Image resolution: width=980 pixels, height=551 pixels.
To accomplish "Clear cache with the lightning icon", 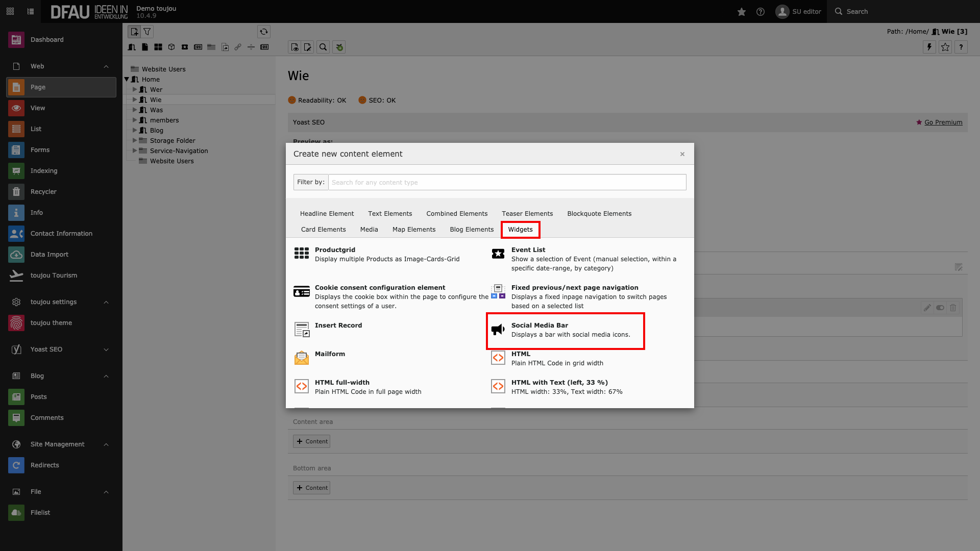I will pos(929,47).
